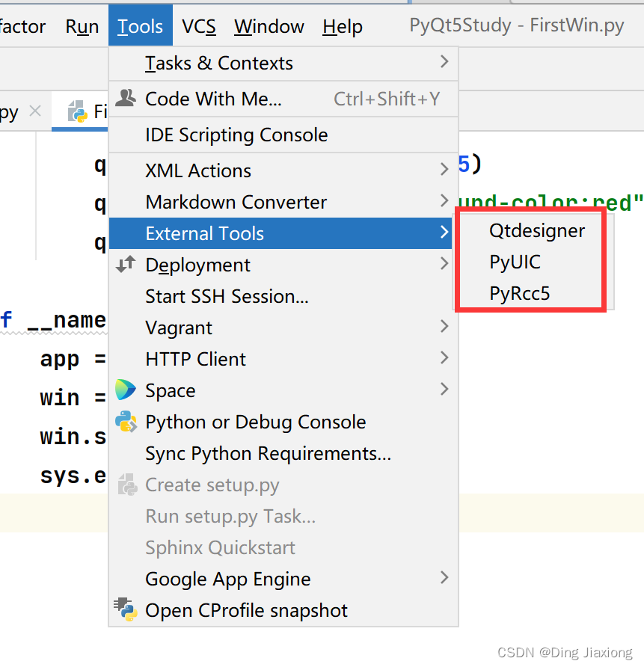Expand the HTTP Client submenu arrow
Image resolution: width=644 pixels, height=667 pixels.
[x=444, y=358]
